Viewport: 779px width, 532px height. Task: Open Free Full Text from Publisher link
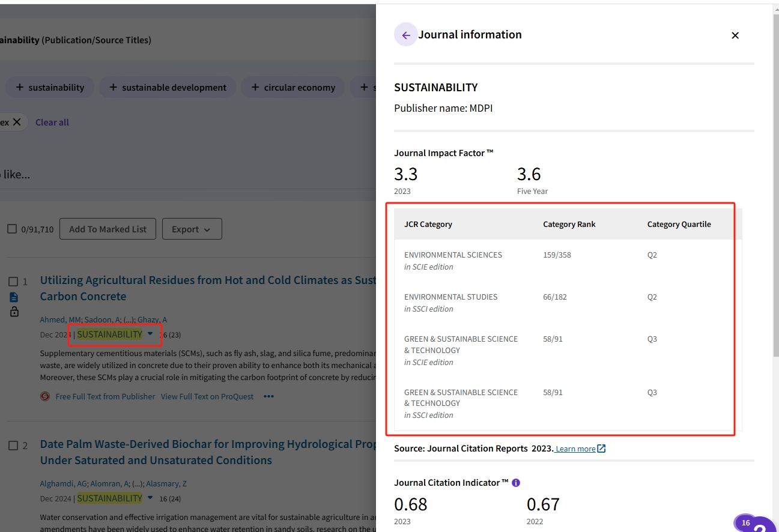pos(105,396)
